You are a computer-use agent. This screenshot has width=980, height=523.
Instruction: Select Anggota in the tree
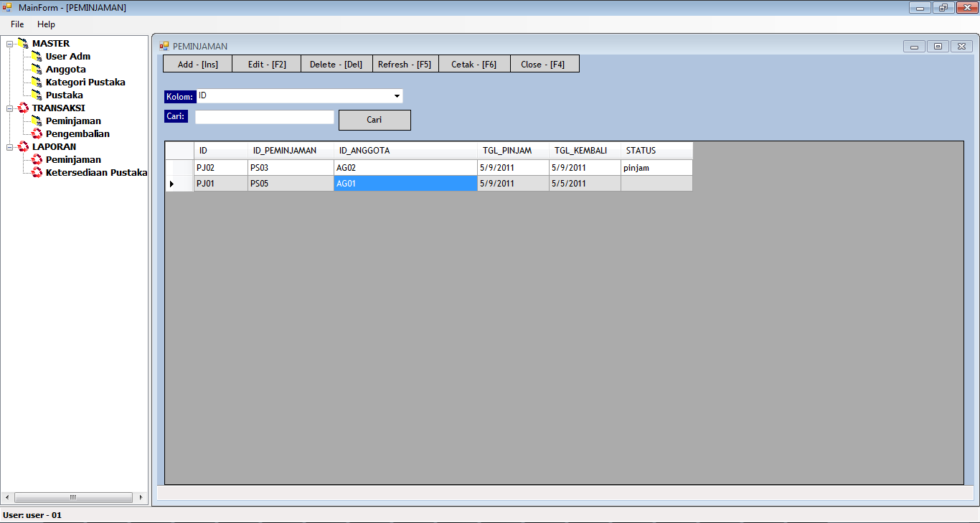tap(66, 70)
